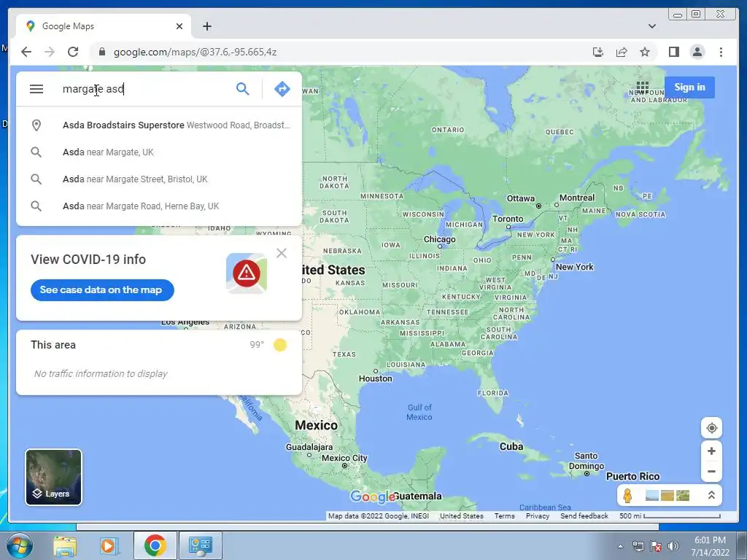Close the COVID-19 info card
Viewport: 747px width, 560px height.
click(282, 253)
